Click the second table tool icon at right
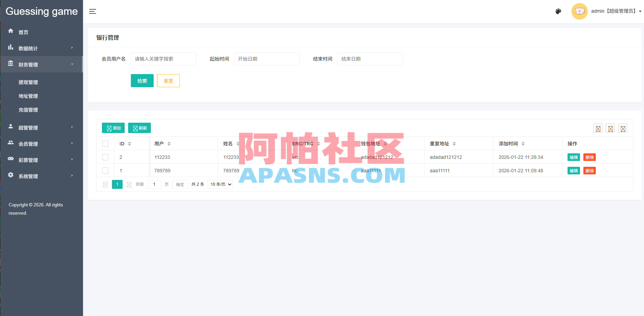The width and height of the screenshot is (644, 316). (x=610, y=129)
